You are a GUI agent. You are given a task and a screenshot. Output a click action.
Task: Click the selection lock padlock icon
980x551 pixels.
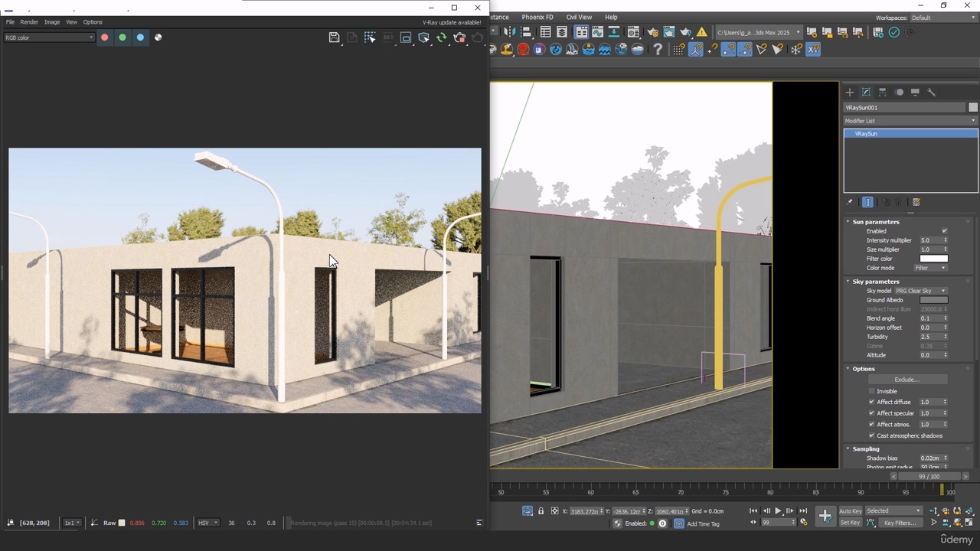pyautogui.click(x=541, y=511)
